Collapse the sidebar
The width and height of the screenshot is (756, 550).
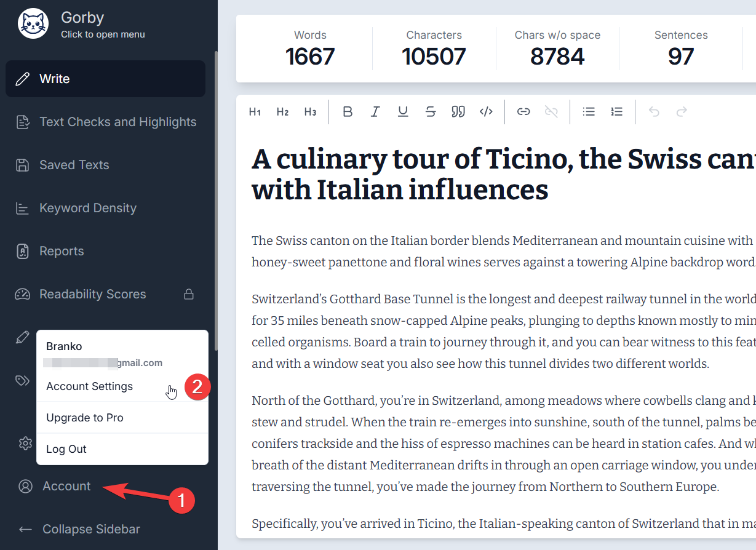pyautogui.click(x=91, y=529)
